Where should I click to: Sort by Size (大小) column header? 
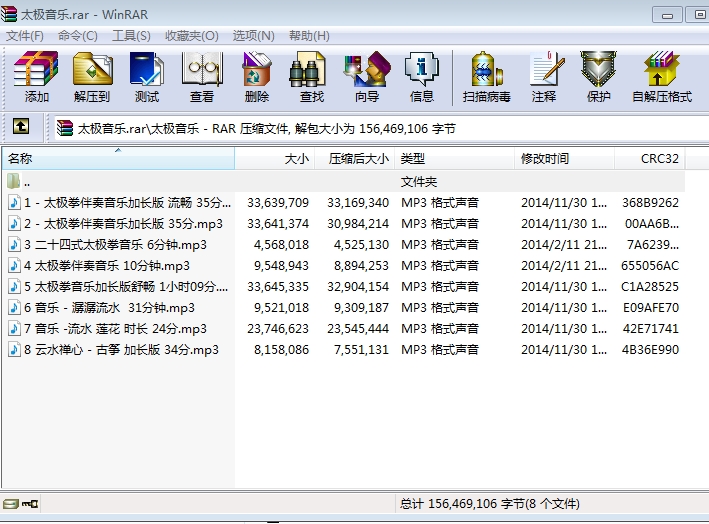[x=274, y=159]
